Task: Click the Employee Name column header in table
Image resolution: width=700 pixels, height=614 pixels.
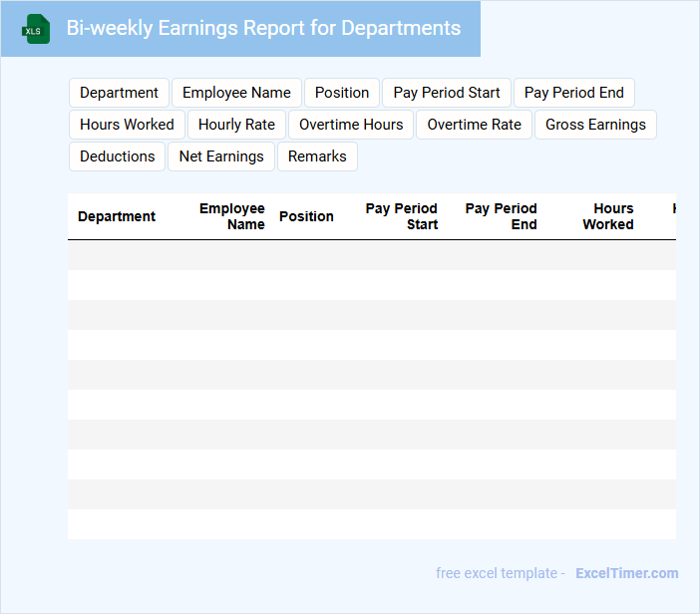Action: click(232, 216)
